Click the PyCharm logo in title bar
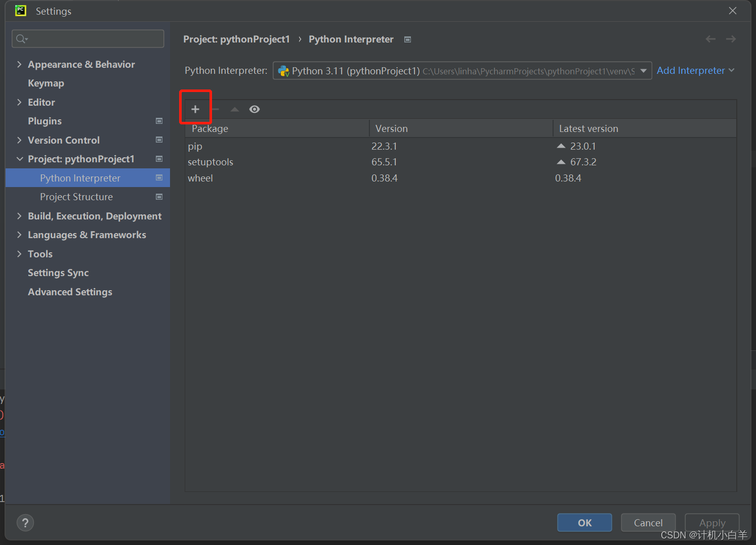The width and height of the screenshot is (756, 545). coord(21,11)
